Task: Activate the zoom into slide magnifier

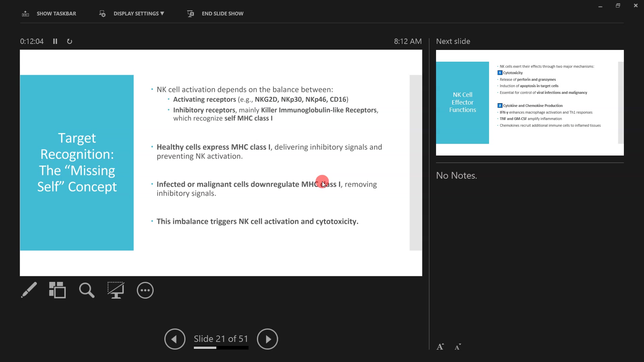Action: tap(87, 290)
